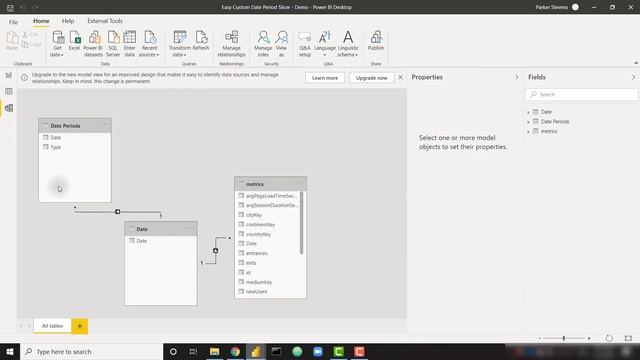The height and width of the screenshot is (360, 640).
Task: Open Linguistic schema menu
Action: 348,44
